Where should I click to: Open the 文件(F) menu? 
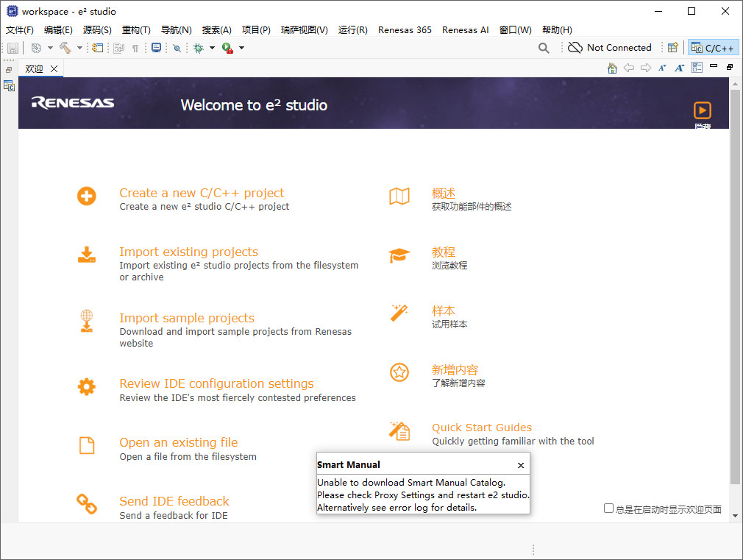(x=20, y=30)
